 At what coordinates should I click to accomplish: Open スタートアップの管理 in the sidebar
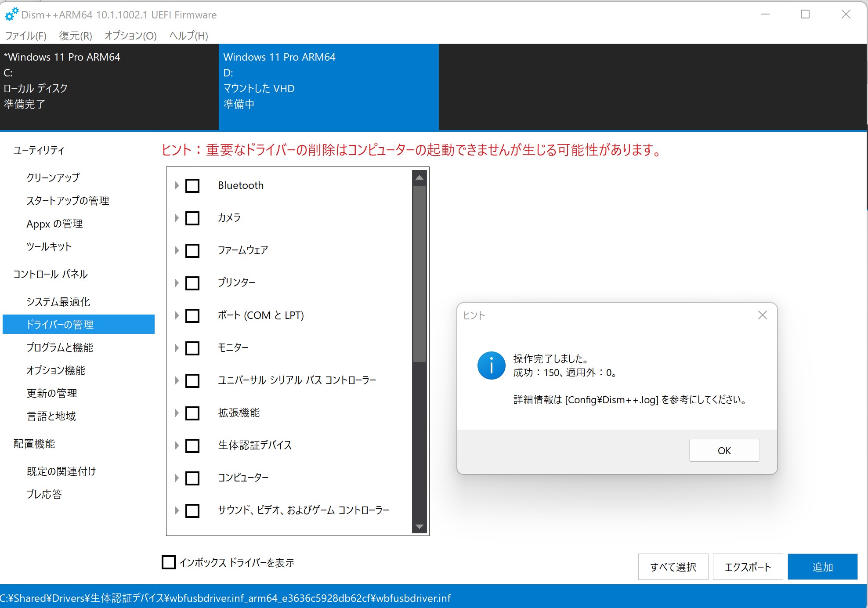[x=68, y=201]
